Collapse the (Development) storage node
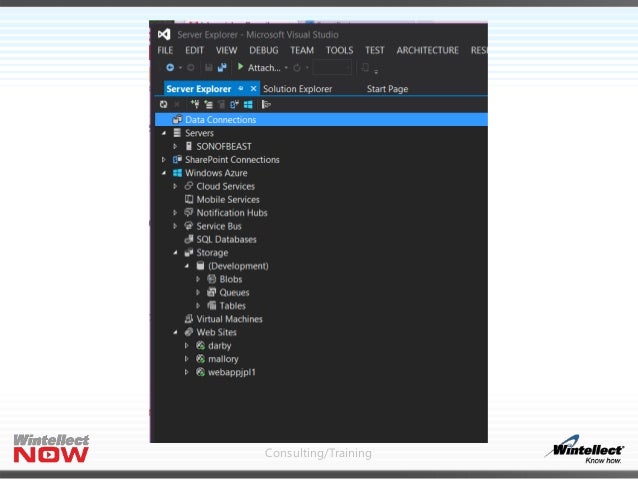This screenshot has height=479, width=638. 187,266
